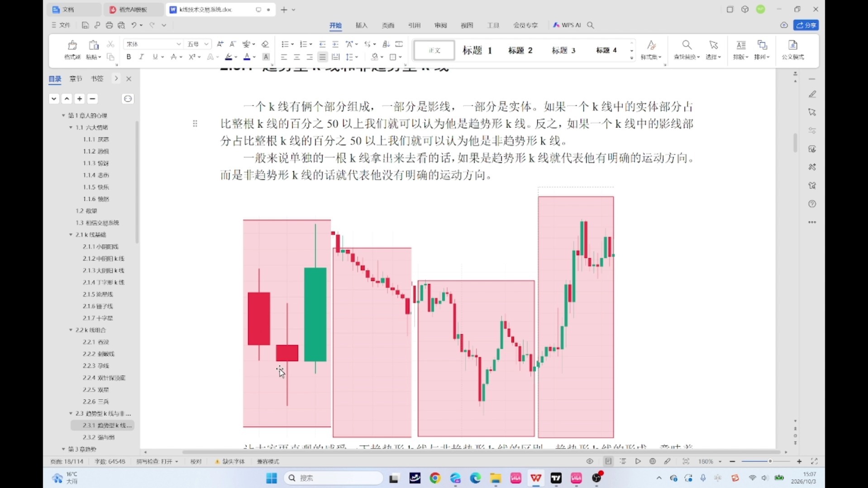Apply justified alignment

(322, 57)
